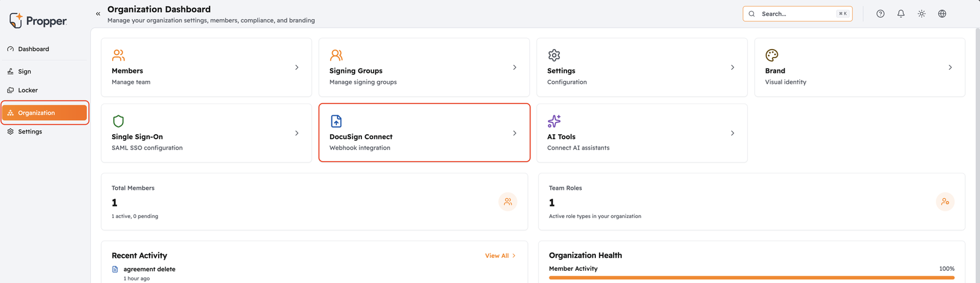980x283 pixels.
Task: Click the Signing Groups people icon
Action: 336,55
